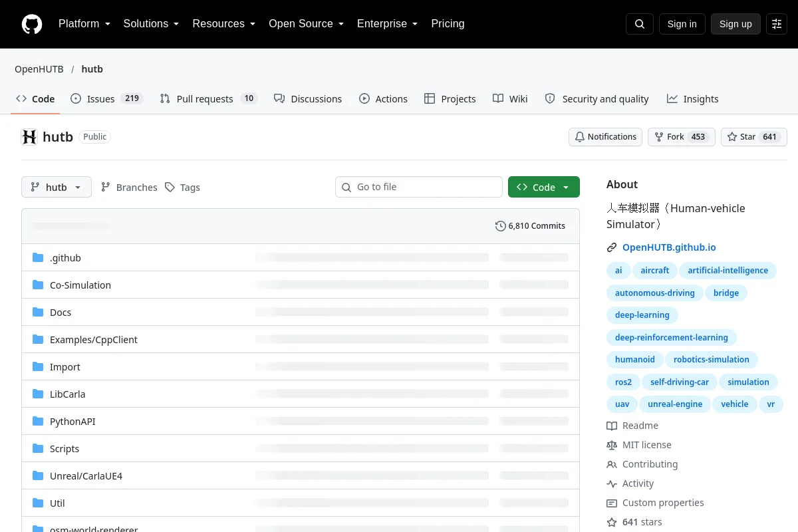Switch to the Code tab
798x532 pixels.
click(x=35, y=99)
